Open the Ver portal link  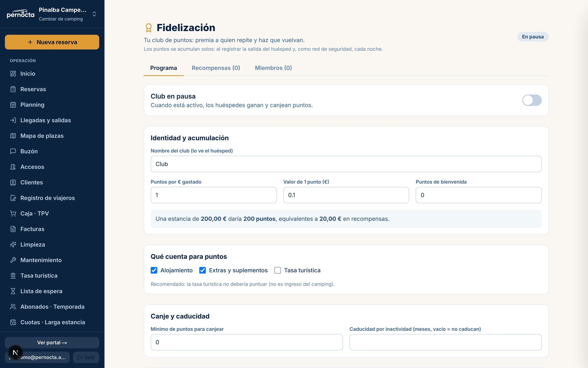(x=52, y=342)
